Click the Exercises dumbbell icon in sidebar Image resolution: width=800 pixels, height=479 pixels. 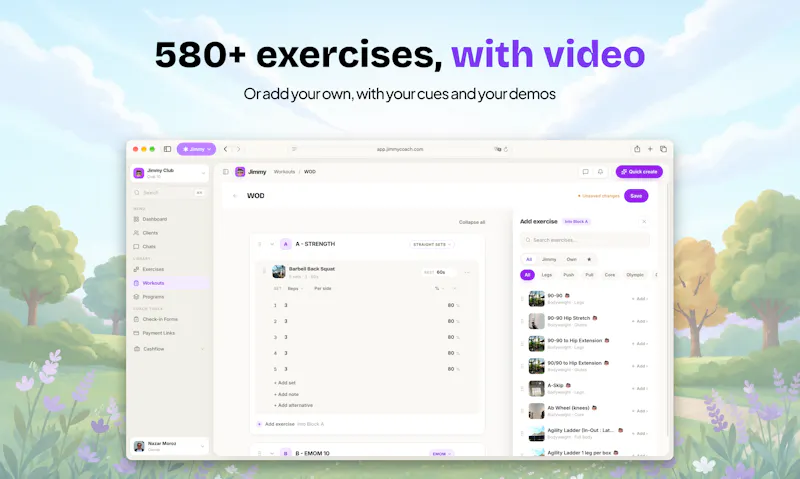(136, 269)
